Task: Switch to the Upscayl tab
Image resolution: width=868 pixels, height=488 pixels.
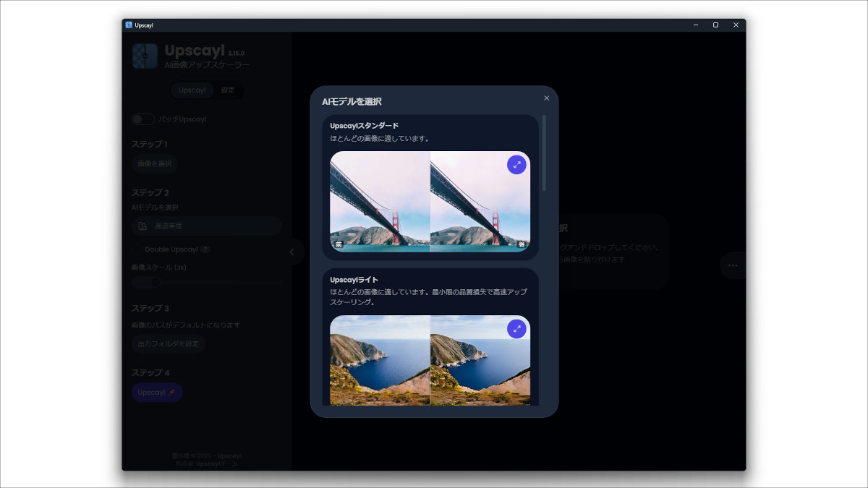Action: pyautogui.click(x=192, y=90)
